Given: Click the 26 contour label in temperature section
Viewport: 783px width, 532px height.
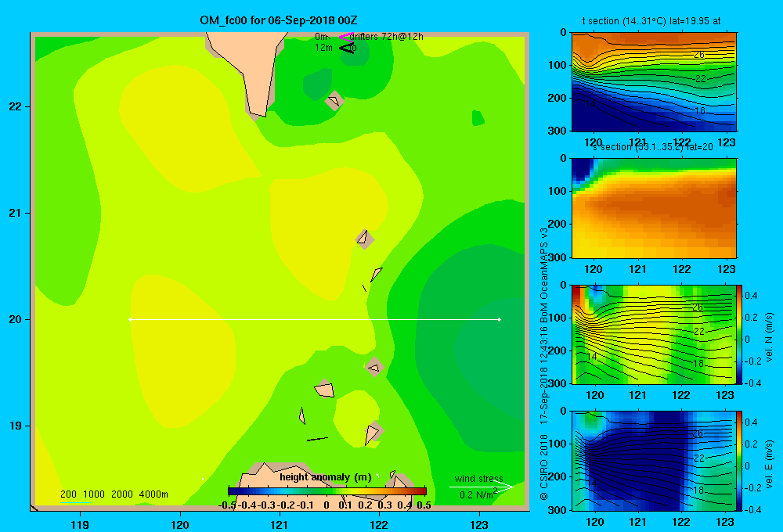Looking at the screenshot, I should (699, 55).
